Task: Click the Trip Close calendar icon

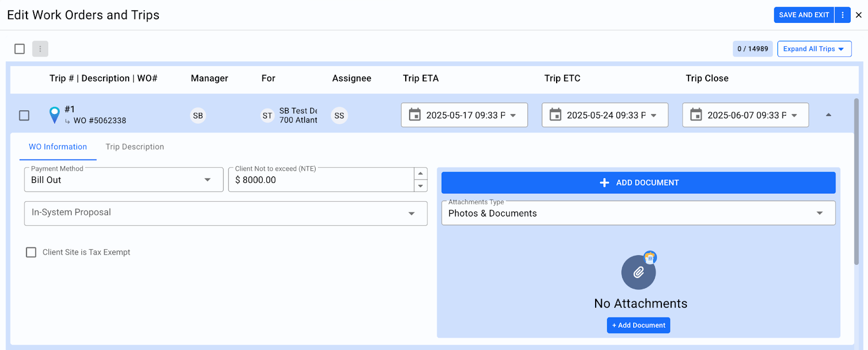Action: [696, 115]
